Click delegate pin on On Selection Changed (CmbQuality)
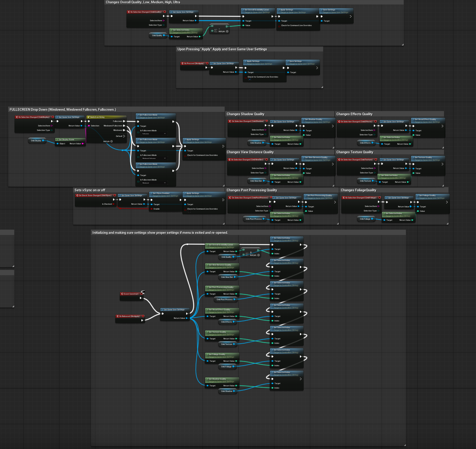This screenshot has width=476, height=449. tap(165, 12)
